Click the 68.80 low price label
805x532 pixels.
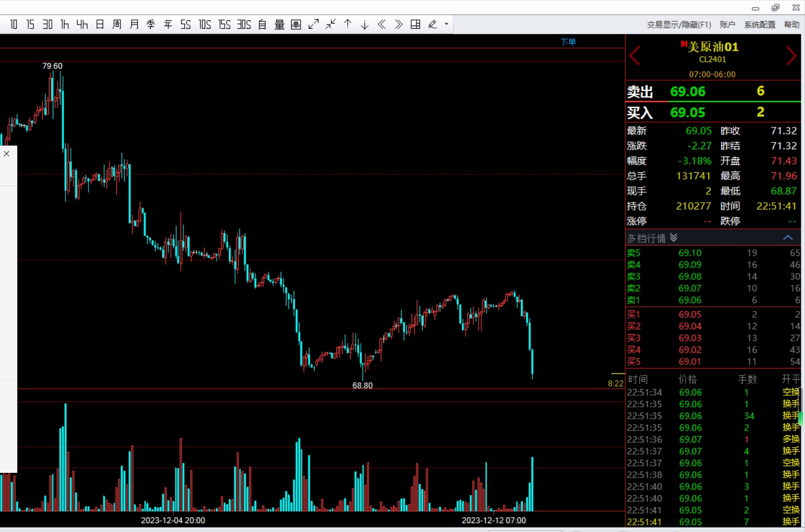tap(362, 385)
